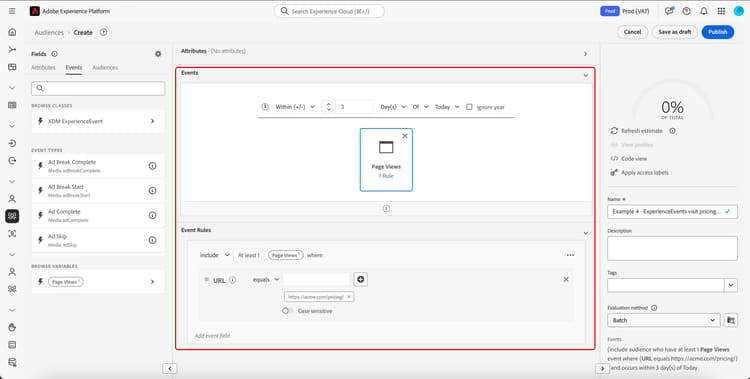Show info for Evaluation method
Viewport: 750px width, 379px height.
pos(654,308)
